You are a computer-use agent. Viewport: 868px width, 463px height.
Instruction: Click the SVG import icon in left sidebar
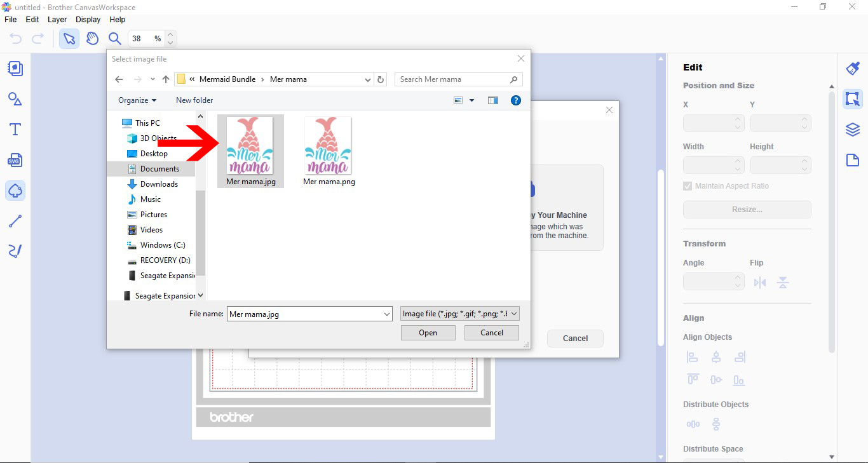pyautogui.click(x=15, y=160)
